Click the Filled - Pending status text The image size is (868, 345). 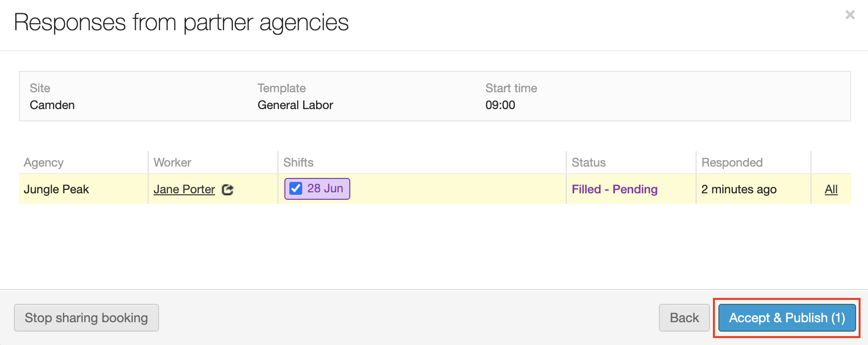[x=614, y=189]
